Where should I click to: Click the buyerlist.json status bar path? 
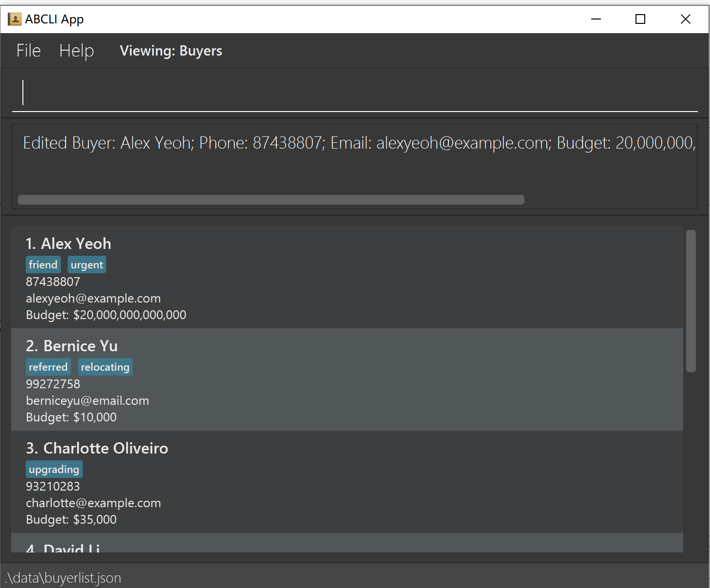tap(63, 578)
